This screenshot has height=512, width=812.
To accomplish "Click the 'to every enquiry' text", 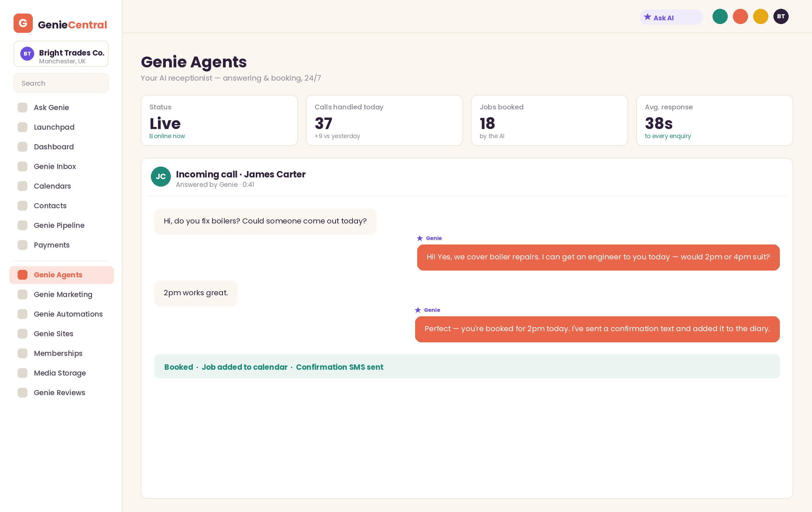I will click(x=668, y=136).
